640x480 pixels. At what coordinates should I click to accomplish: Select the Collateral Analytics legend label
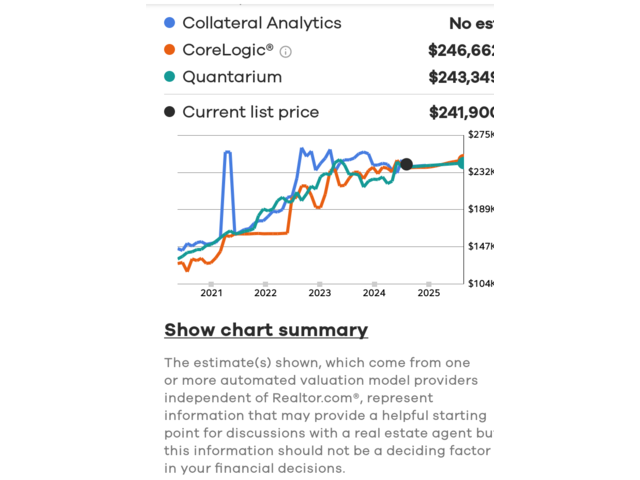261,23
